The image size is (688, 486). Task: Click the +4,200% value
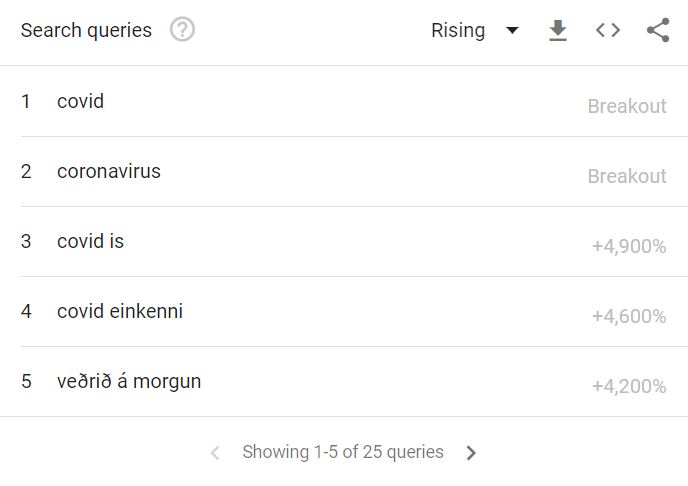coord(629,386)
